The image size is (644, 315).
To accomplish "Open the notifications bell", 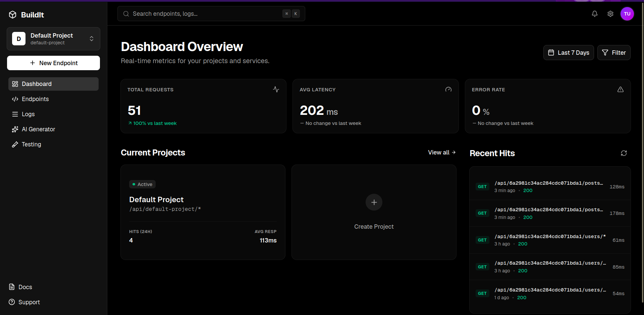I will tap(595, 14).
